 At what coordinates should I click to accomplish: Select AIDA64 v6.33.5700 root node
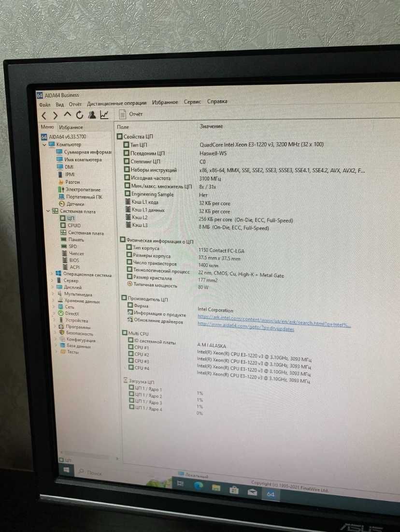click(64, 137)
